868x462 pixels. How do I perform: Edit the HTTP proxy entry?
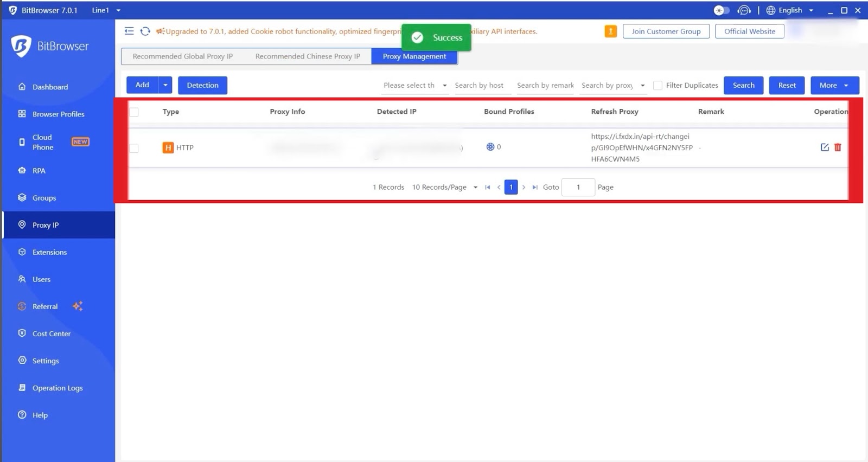pyautogui.click(x=825, y=147)
